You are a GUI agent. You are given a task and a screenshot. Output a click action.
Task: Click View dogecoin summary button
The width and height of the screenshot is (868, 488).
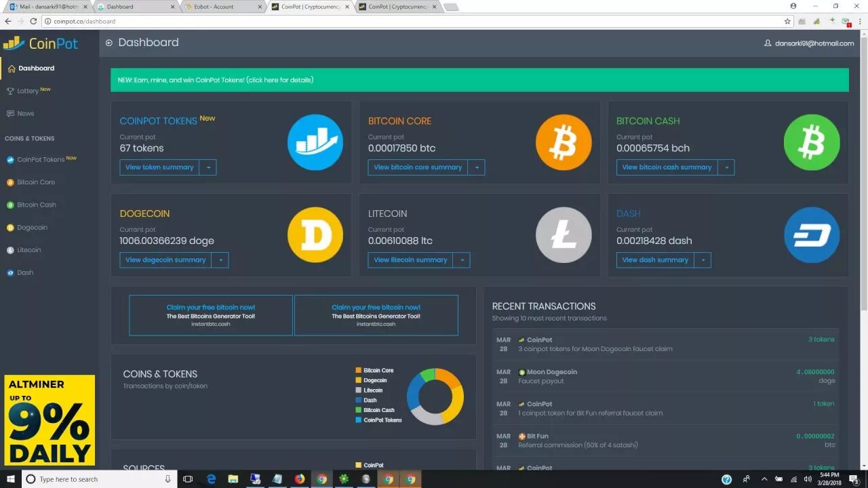click(x=165, y=260)
